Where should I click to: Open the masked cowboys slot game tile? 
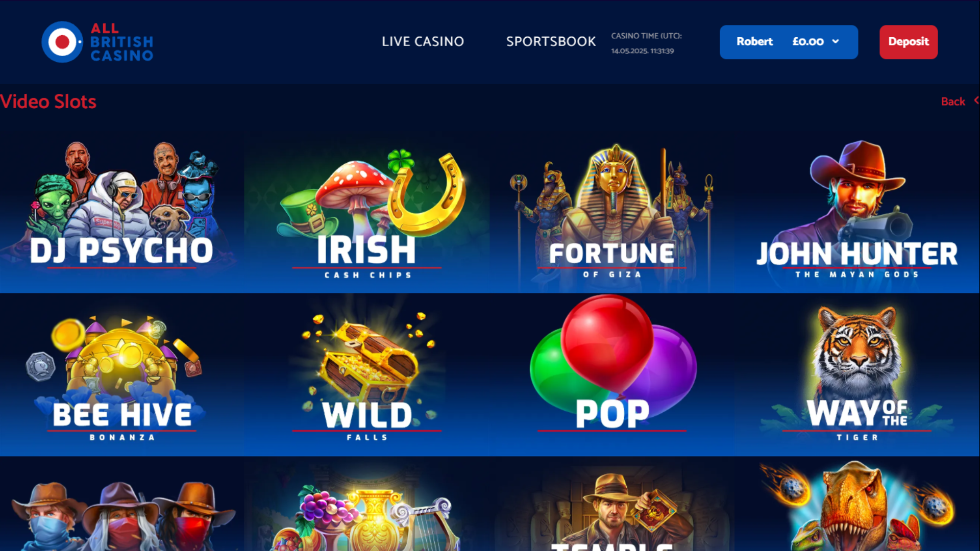point(122,504)
